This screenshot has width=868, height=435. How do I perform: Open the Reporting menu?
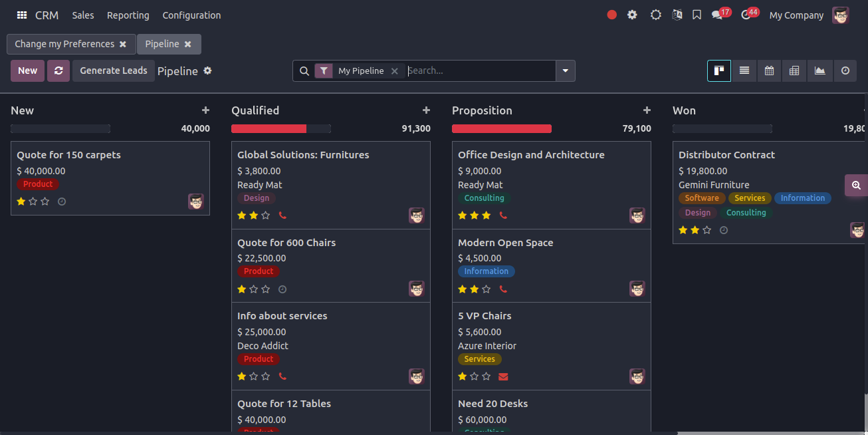click(128, 15)
